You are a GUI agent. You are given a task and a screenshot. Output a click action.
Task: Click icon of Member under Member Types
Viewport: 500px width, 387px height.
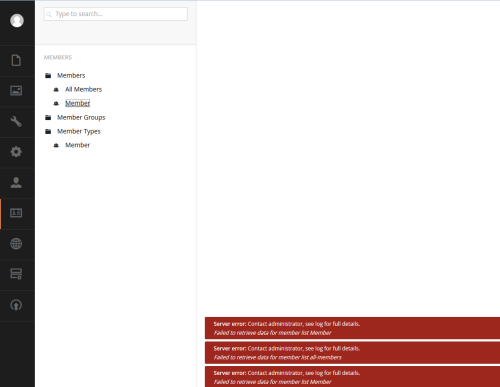[x=56, y=145]
